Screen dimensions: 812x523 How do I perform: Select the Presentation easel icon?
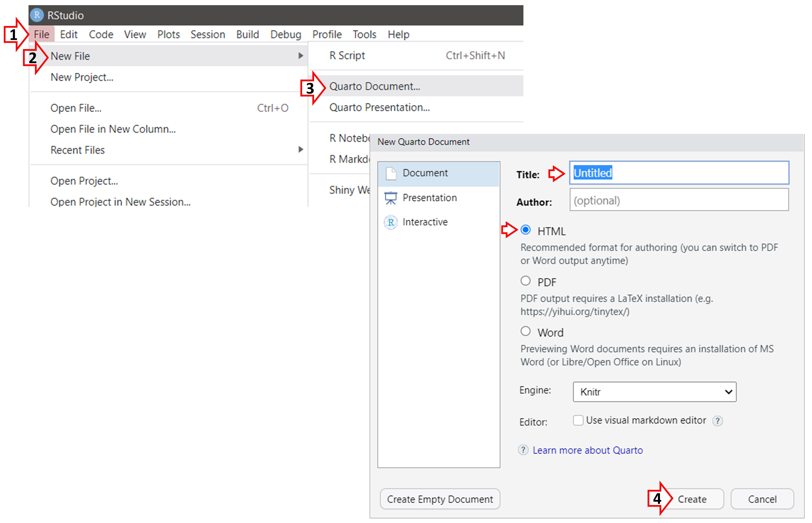[x=391, y=198]
